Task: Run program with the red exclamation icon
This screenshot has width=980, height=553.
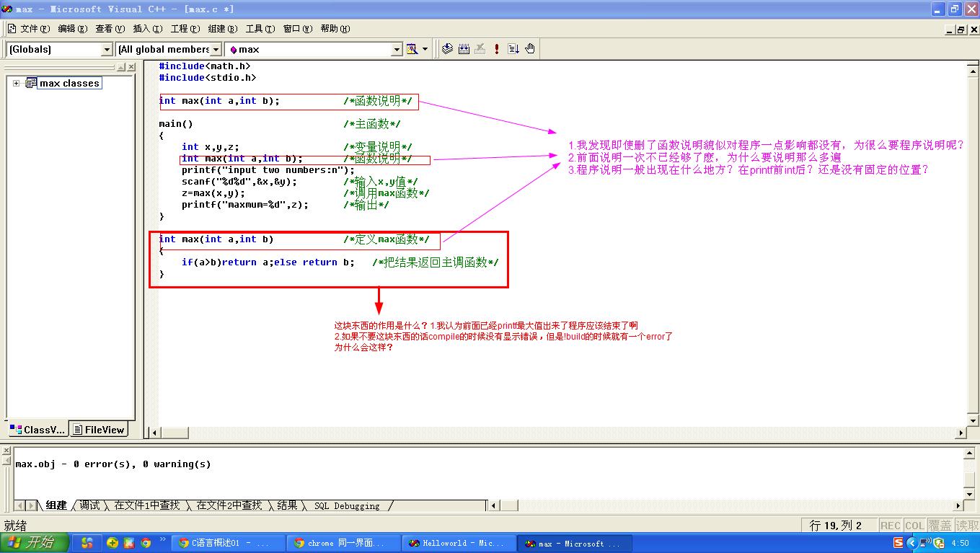Action: click(497, 49)
